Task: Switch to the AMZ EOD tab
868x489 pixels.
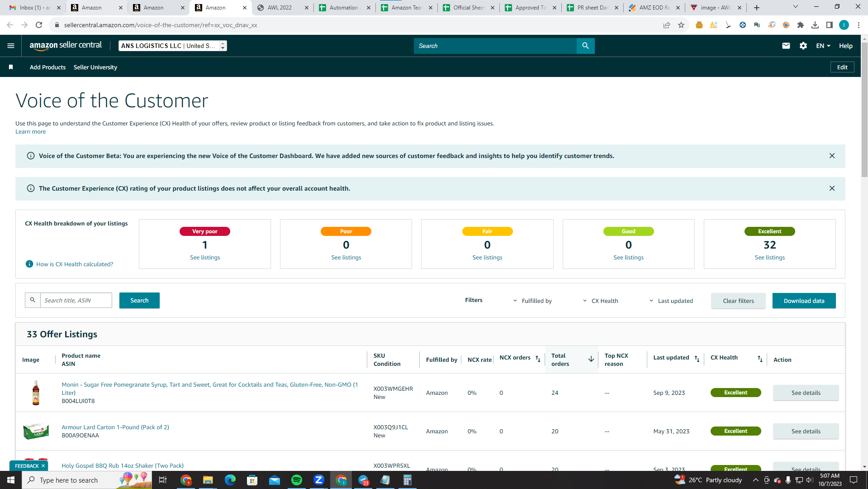Action: [x=655, y=8]
